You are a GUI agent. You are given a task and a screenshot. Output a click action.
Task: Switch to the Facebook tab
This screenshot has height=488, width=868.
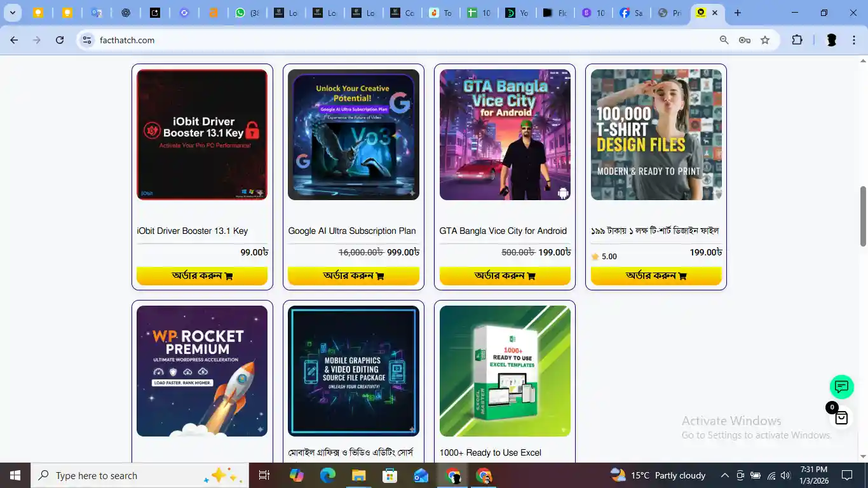click(632, 13)
